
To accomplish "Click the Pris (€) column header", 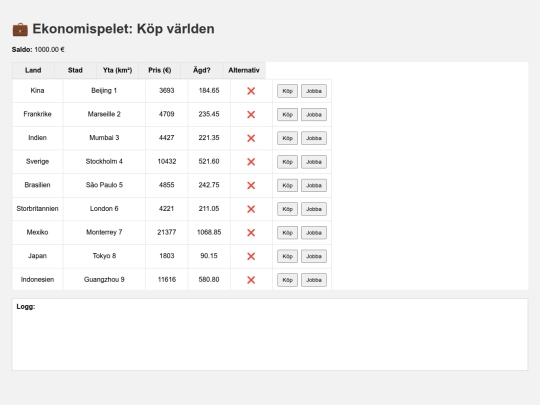I will [159, 70].
